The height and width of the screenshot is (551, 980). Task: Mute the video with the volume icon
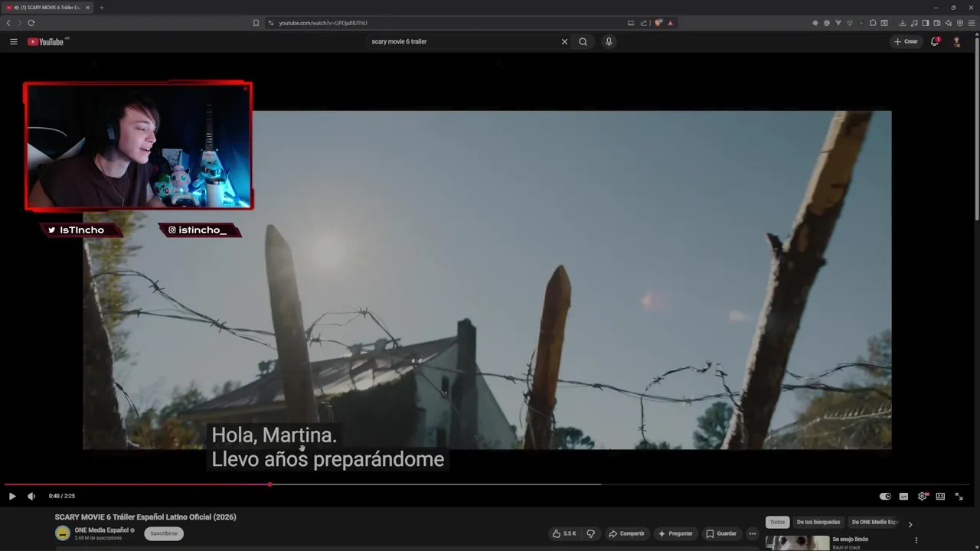pyautogui.click(x=31, y=496)
